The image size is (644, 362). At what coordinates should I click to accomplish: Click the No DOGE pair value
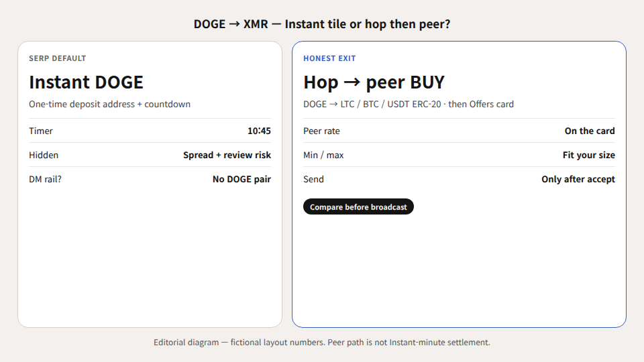[x=242, y=180]
